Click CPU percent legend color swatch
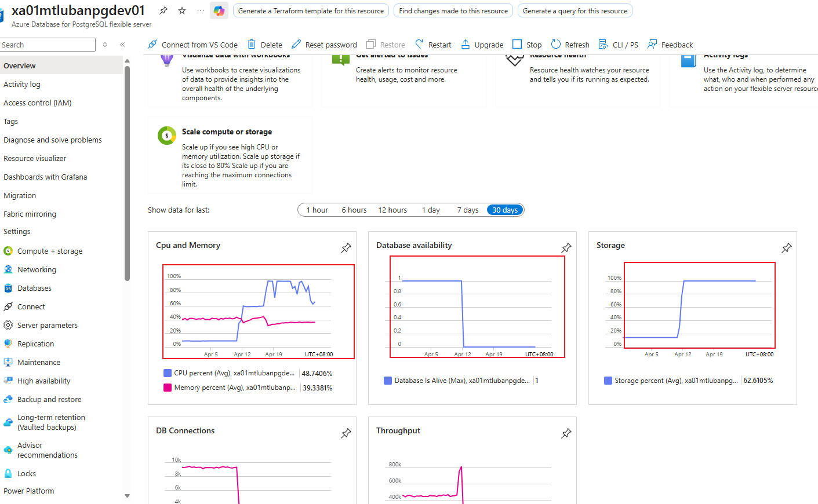Screen dimensions: 818x504 click(168, 373)
